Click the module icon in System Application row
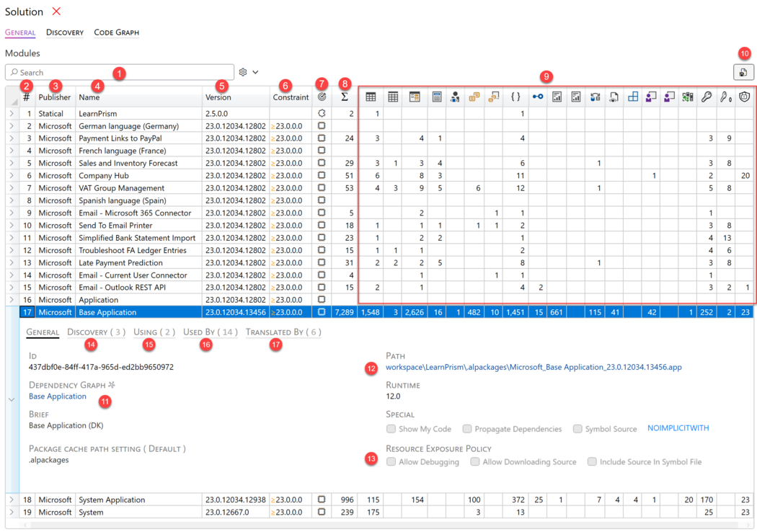This screenshot has width=757, height=532. [322, 500]
